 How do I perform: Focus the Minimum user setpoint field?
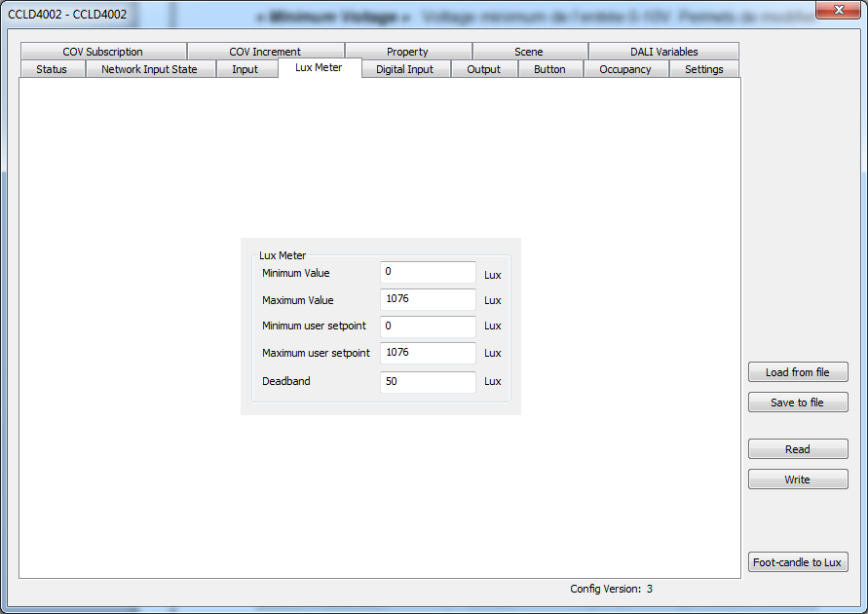(x=428, y=326)
